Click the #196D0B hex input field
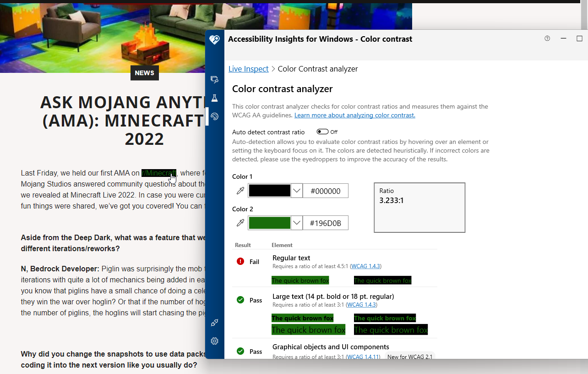588x374 pixels. [x=326, y=223]
